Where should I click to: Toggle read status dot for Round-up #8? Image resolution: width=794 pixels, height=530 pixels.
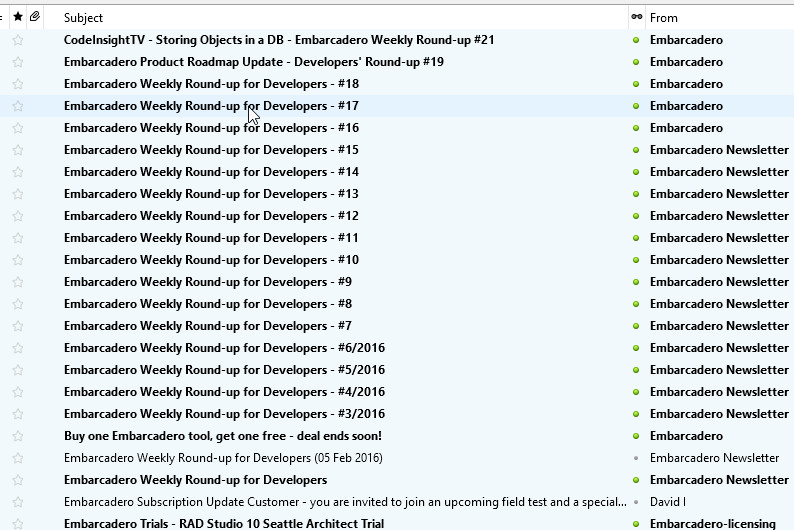[636, 304]
